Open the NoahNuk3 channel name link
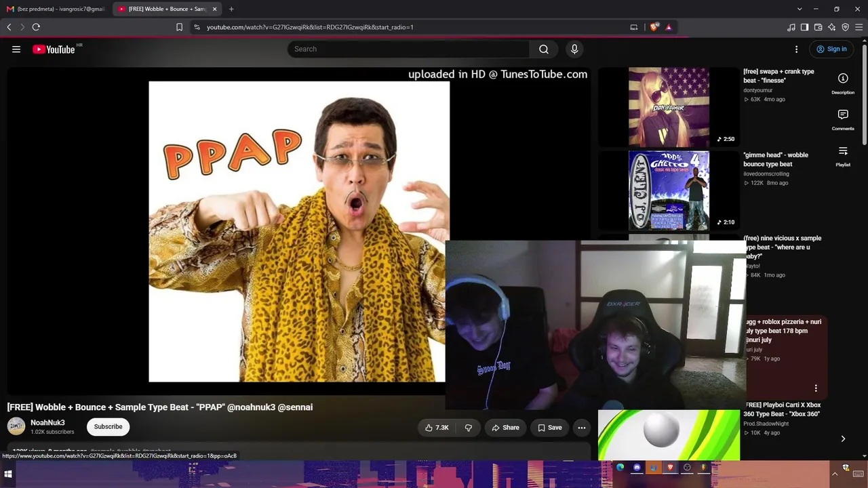 click(47, 422)
